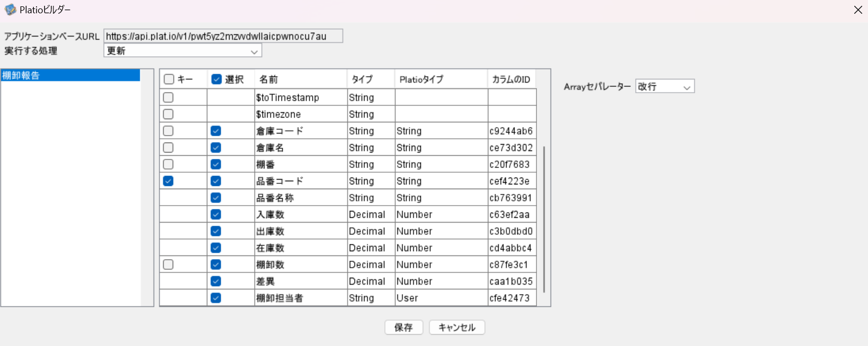This screenshot has height=346, width=868.
Task: Check the key box for $timezone
Action: [168, 114]
